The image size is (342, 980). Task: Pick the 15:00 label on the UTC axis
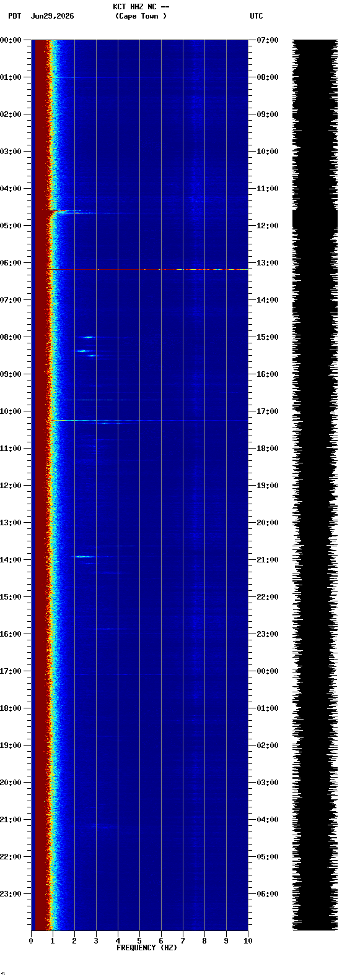[x=268, y=337]
